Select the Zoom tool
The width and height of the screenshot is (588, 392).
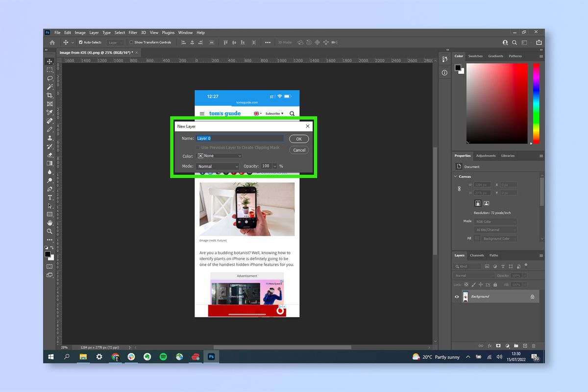click(49, 231)
